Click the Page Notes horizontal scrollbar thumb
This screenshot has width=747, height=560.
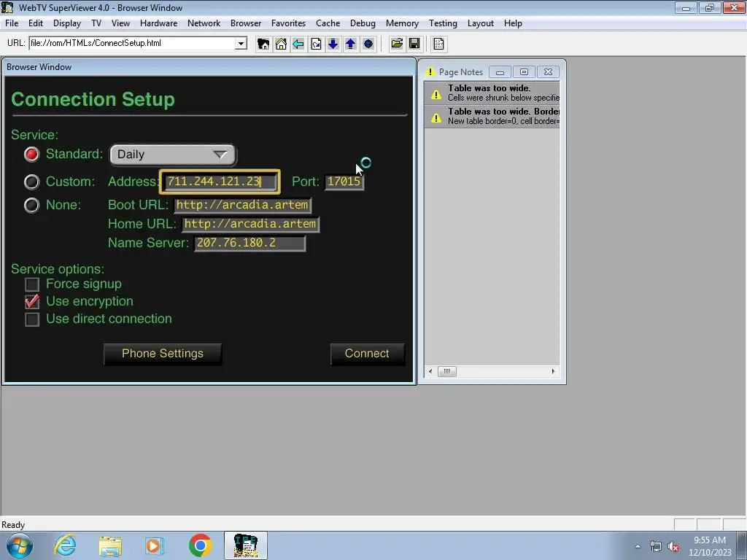(x=447, y=371)
